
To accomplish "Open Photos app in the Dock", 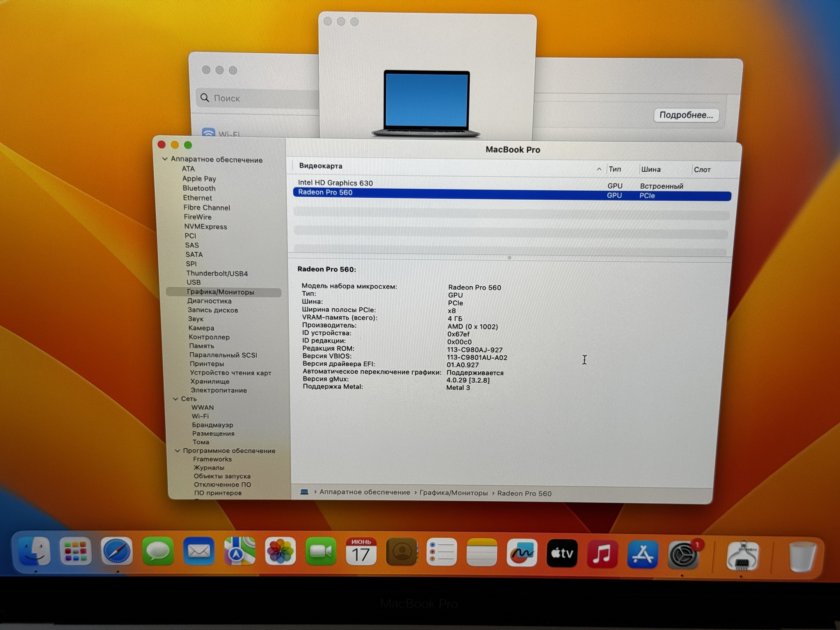I will 281,552.
